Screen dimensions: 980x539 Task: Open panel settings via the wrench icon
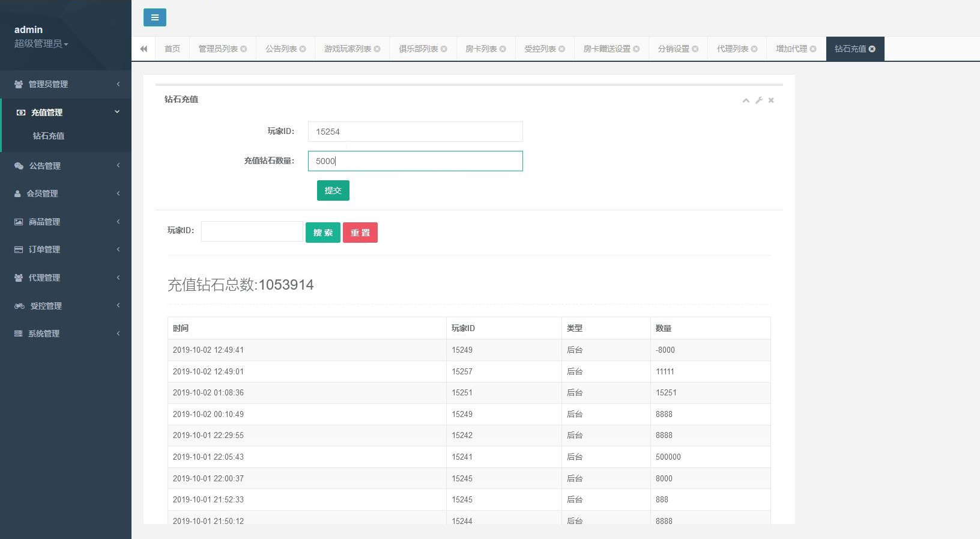759,100
